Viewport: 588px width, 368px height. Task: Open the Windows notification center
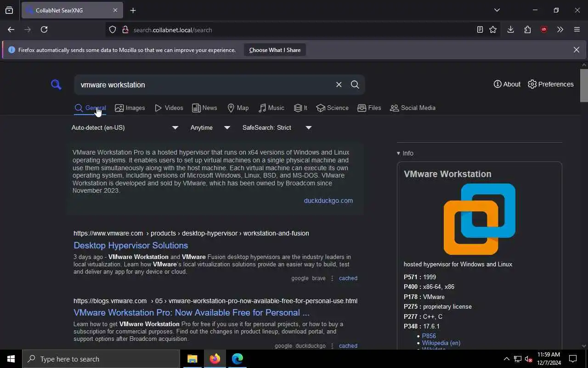pyautogui.click(x=573, y=359)
